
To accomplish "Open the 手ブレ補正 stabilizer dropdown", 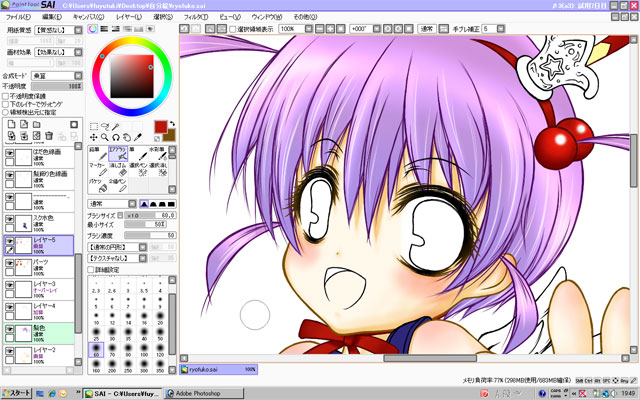I will click(493, 29).
